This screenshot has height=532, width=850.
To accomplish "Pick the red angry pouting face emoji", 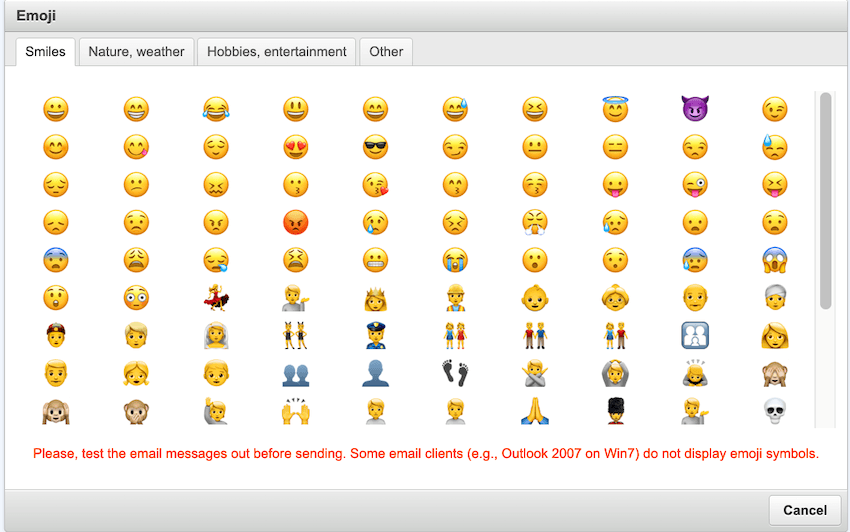I will coord(295,222).
